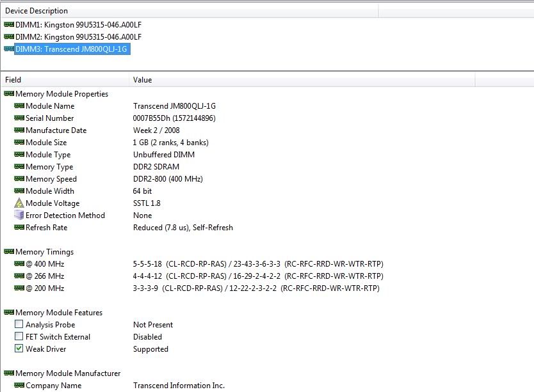The image size is (534, 392).
Task: Click the Module Name field label
Action: [x=50, y=106]
